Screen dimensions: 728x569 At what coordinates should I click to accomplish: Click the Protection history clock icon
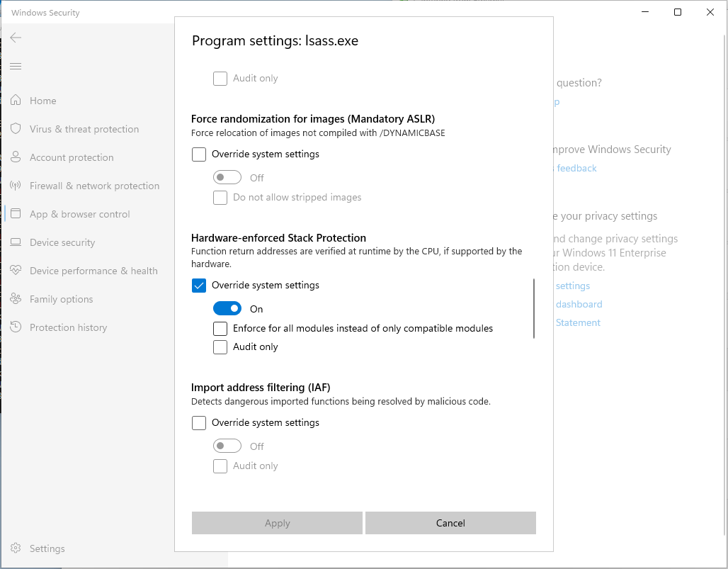click(x=16, y=327)
